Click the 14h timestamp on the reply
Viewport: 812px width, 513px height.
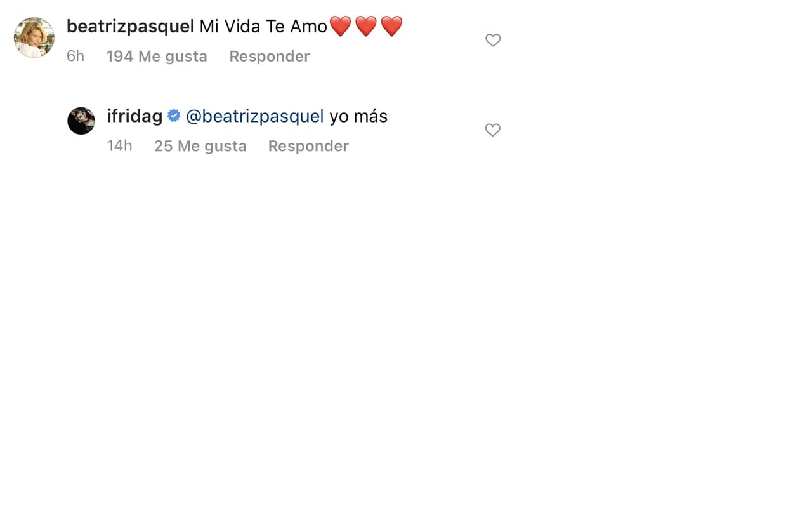pyautogui.click(x=119, y=146)
